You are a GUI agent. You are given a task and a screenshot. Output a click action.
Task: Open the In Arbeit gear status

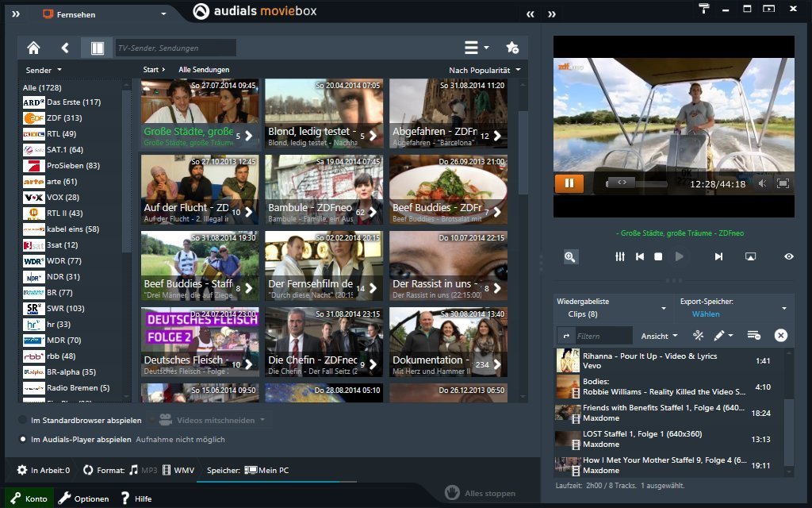click(x=44, y=470)
